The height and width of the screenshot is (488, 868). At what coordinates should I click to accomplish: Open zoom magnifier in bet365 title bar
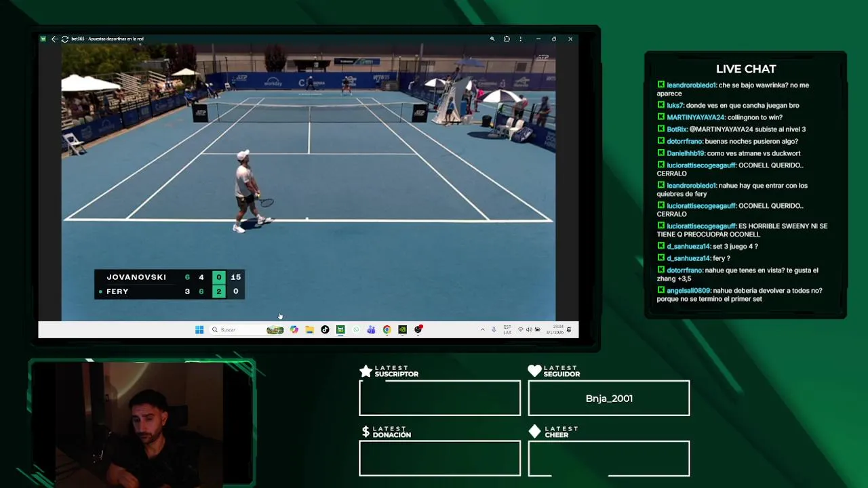[x=492, y=39]
